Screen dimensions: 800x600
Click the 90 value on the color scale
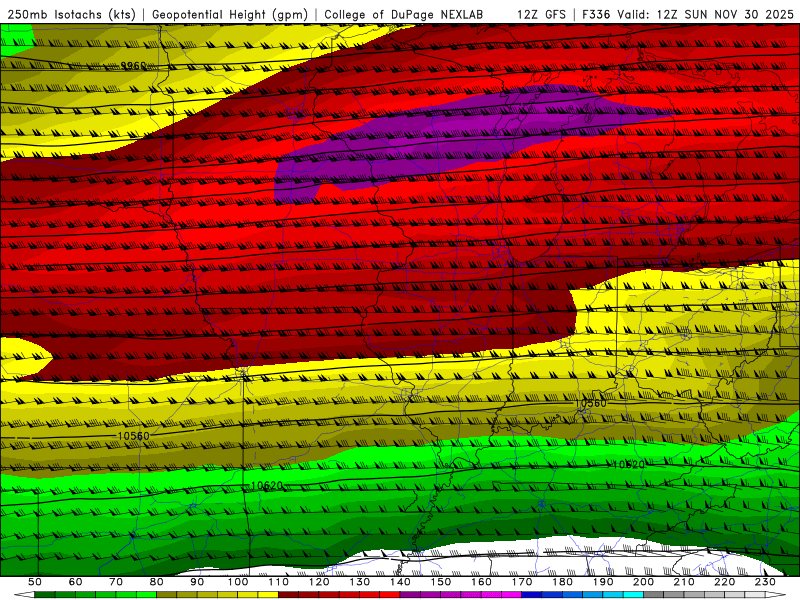point(197,582)
